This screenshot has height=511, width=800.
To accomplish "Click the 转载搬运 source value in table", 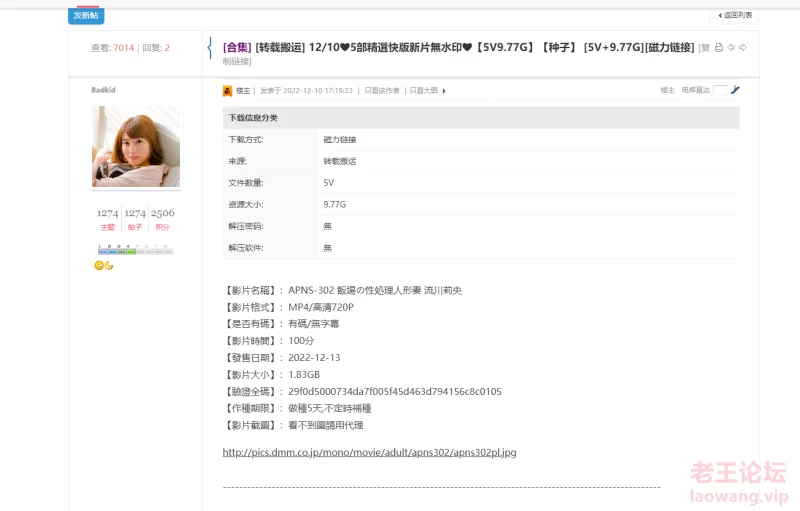I will pyautogui.click(x=340, y=161).
